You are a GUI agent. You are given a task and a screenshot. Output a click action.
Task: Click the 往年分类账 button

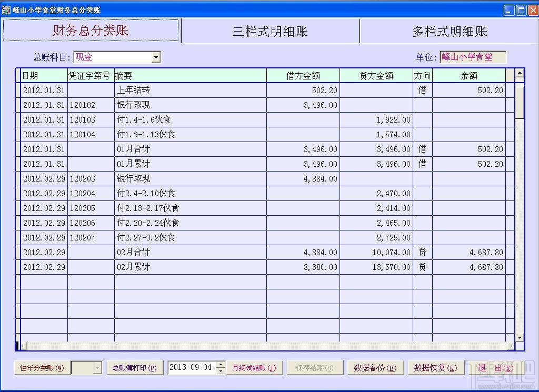(42, 368)
